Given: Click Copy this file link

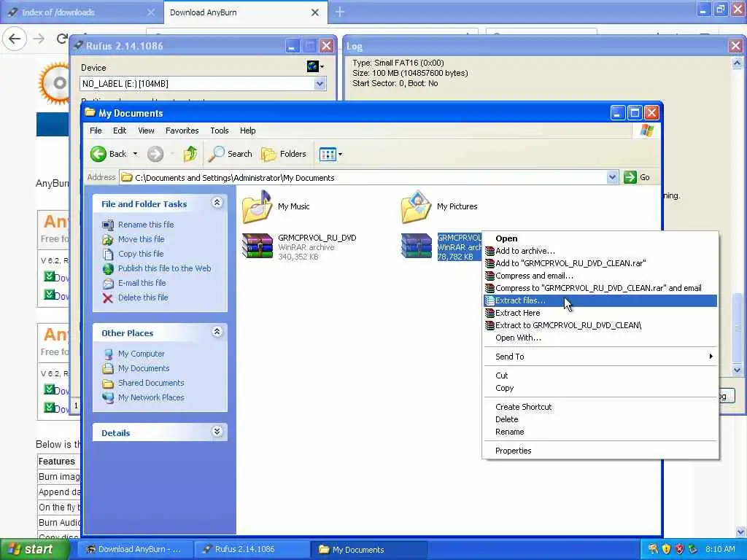Looking at the screenshot, I should 141,254.
